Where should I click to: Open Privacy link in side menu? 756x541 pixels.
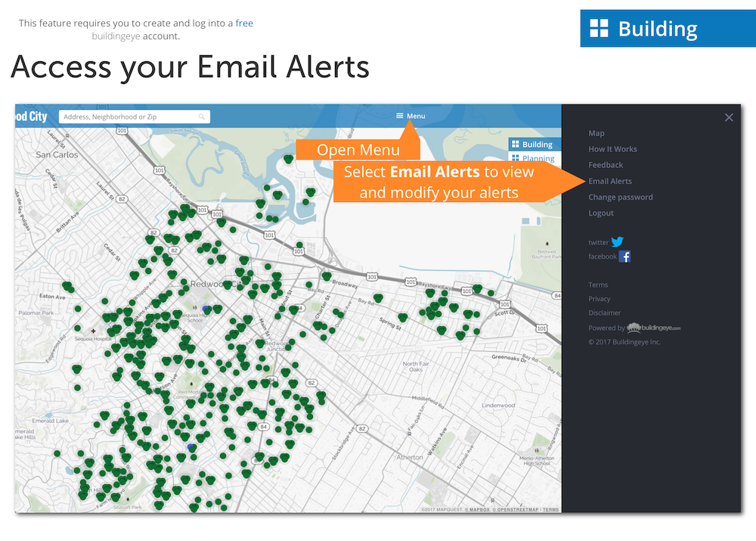[x=600, y=299]
